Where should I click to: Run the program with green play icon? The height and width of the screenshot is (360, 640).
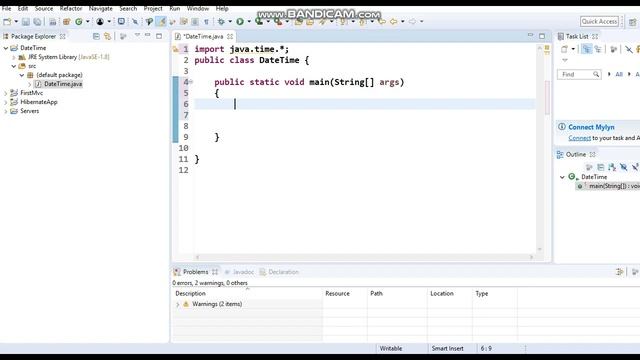point(240,22)
